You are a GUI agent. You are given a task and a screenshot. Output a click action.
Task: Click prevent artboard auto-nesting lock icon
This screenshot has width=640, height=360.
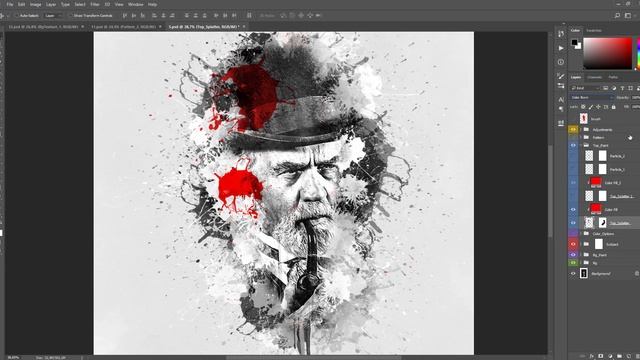click(x=606, y=107)
